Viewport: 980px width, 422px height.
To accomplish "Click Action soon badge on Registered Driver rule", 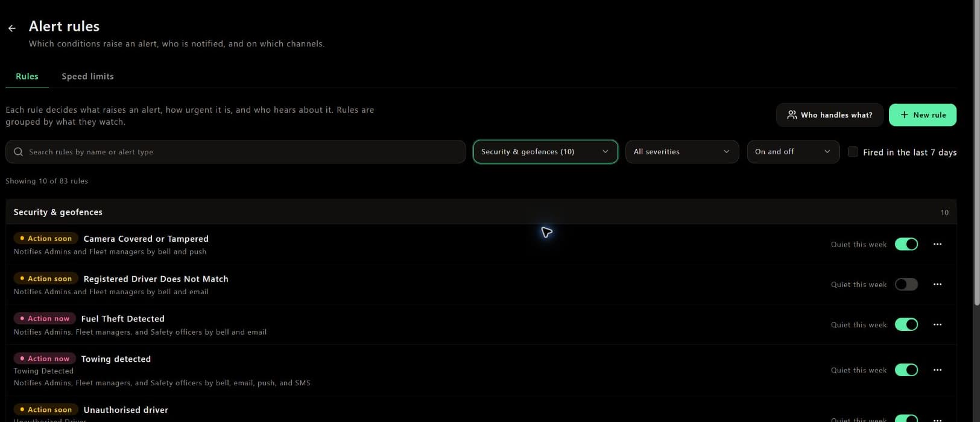I will tap(46, 279).
